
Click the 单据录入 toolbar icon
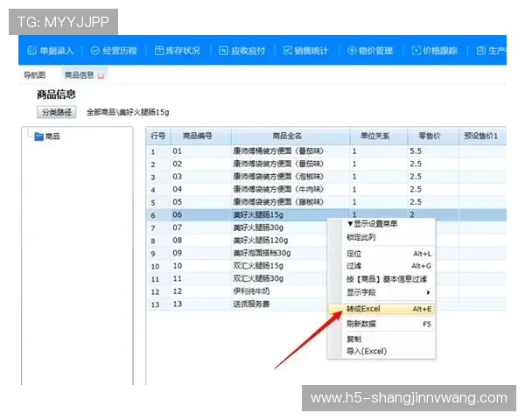[31, 51]
